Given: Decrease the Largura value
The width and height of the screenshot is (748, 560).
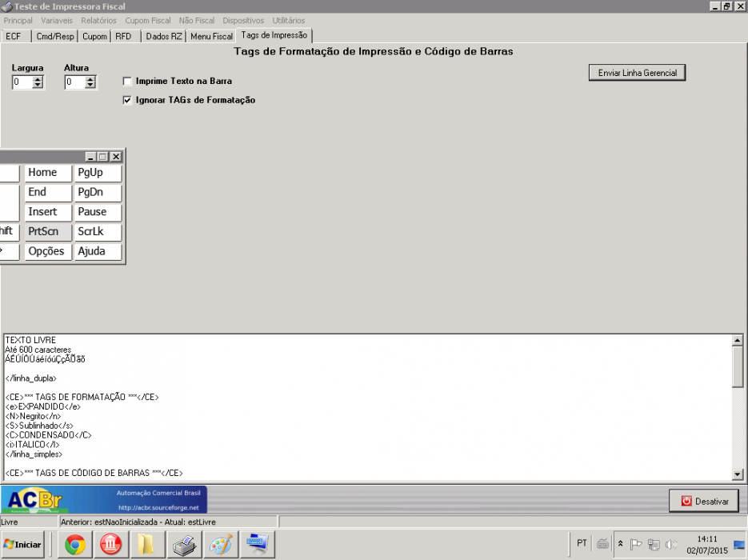Looking at the screenshot, I should (38, 86).
